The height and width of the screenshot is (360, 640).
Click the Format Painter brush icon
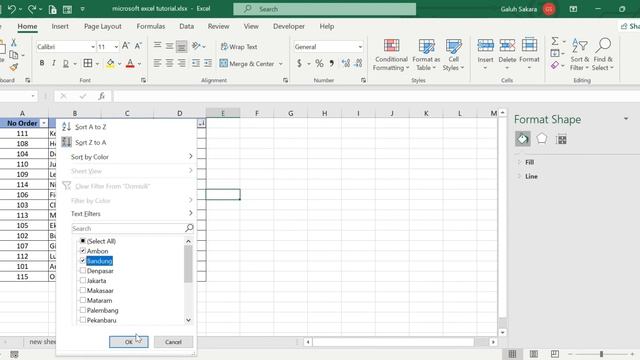coord(14,67)
